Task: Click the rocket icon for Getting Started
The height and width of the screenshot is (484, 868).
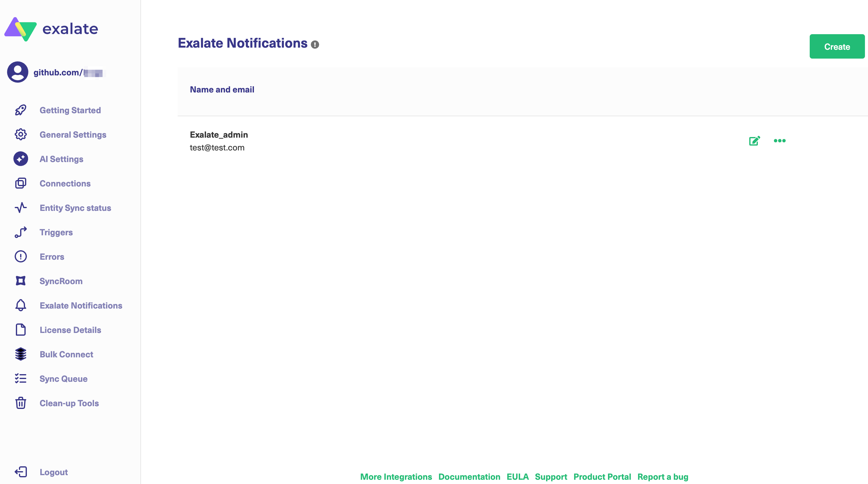Action: coord(20,110)
